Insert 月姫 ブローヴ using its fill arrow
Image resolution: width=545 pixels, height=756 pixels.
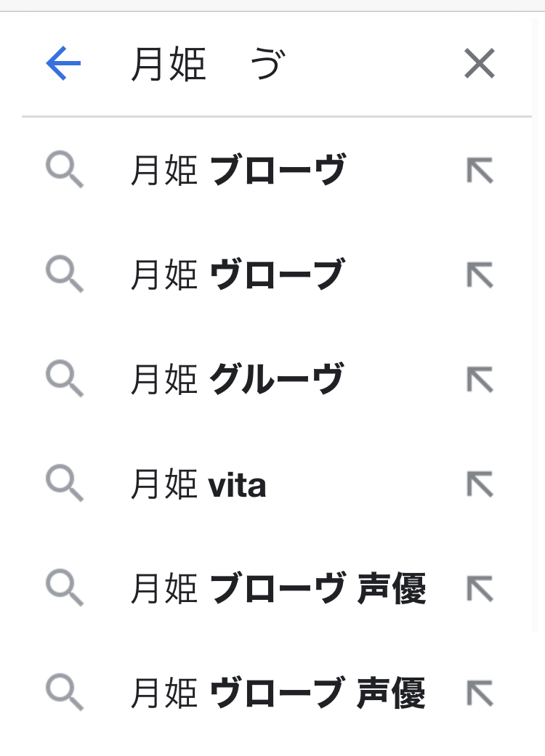pyautogui.click(x=480, y=171)
